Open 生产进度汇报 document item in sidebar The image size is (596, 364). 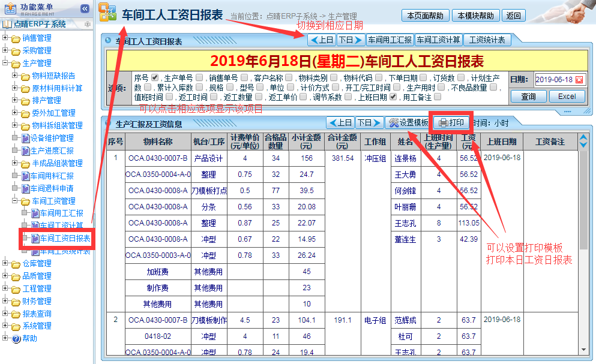click(x=52, y=151)
